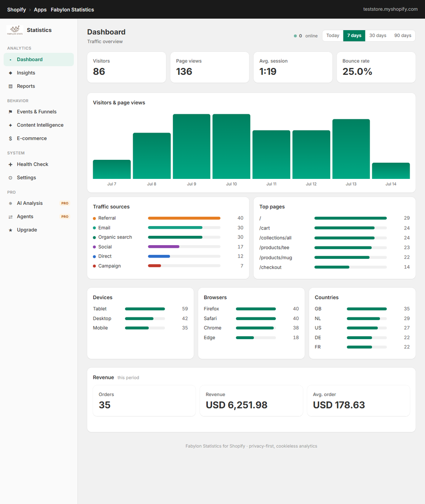The image size is (425, 504).
Task: Click the /products/tee page row
Action: 334,248
